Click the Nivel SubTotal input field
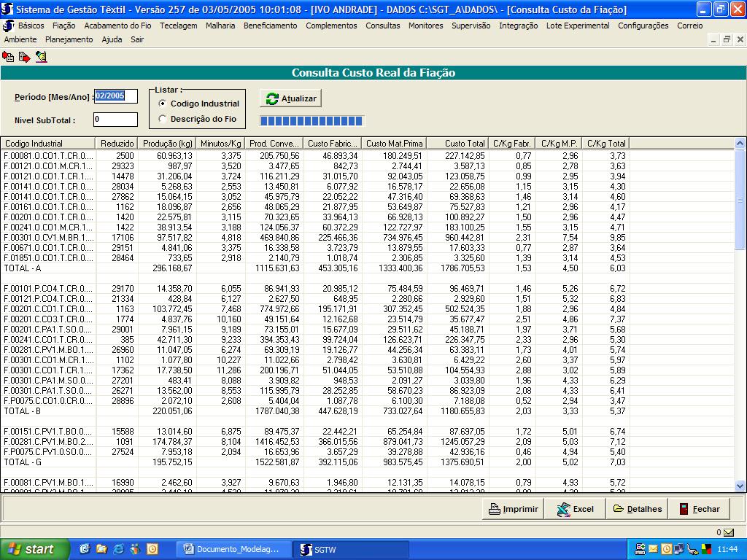Viewport: 747px width, 560px height. point(115,120)
